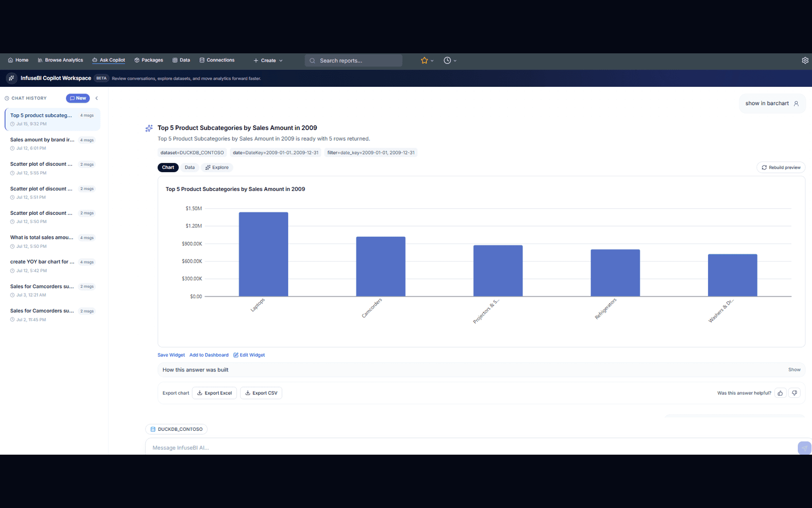Image resolution: width=812 pixels, height=508 pixels.
Task: Collapse the chat history sidebar
Action: coord(96,98)
